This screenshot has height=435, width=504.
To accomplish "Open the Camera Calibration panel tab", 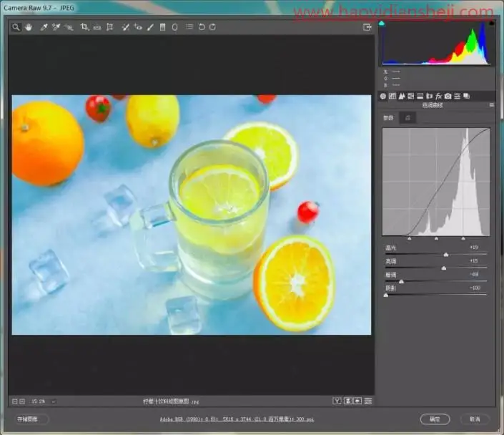I will [448, 96].
